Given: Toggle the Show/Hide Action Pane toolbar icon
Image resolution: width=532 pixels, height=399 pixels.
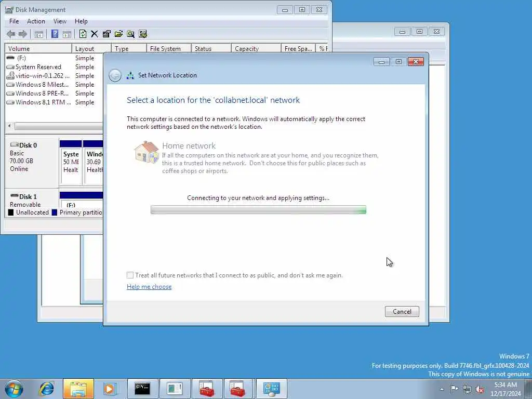Looking at the screenshot, I should click(67, 34).
